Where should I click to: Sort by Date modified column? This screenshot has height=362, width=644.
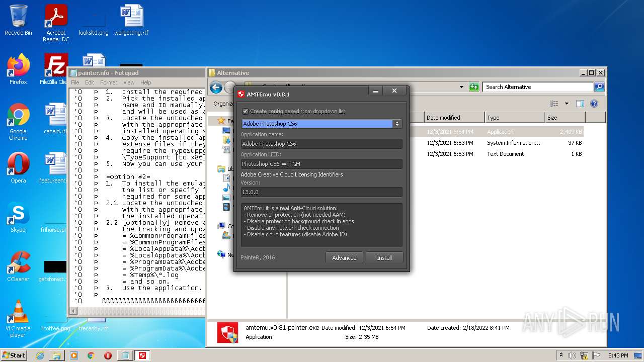(x=454, y=118)
